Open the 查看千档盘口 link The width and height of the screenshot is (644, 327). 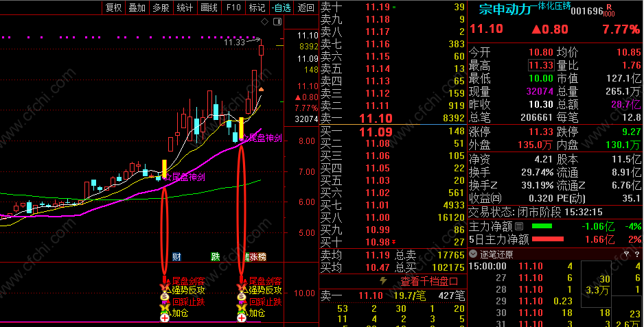pos(429,282)
